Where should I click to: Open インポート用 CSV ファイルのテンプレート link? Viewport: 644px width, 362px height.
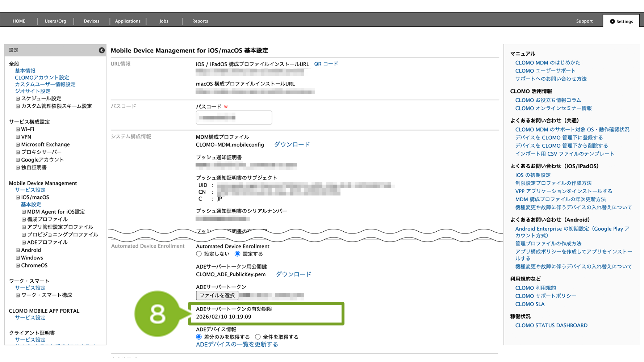[565, 153]
